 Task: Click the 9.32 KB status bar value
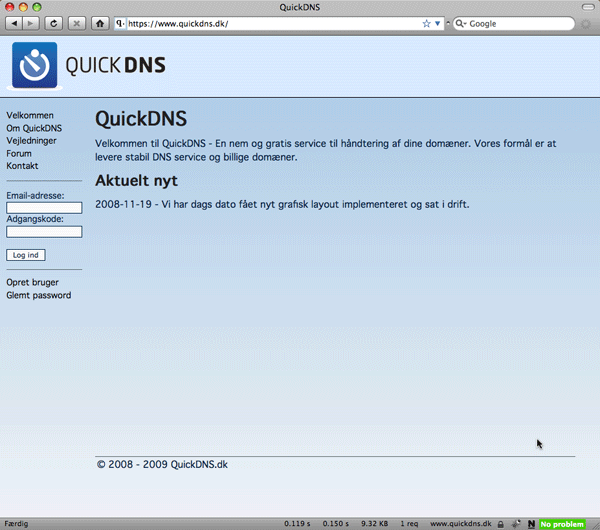pyautogui.click(x=375, y=523)
